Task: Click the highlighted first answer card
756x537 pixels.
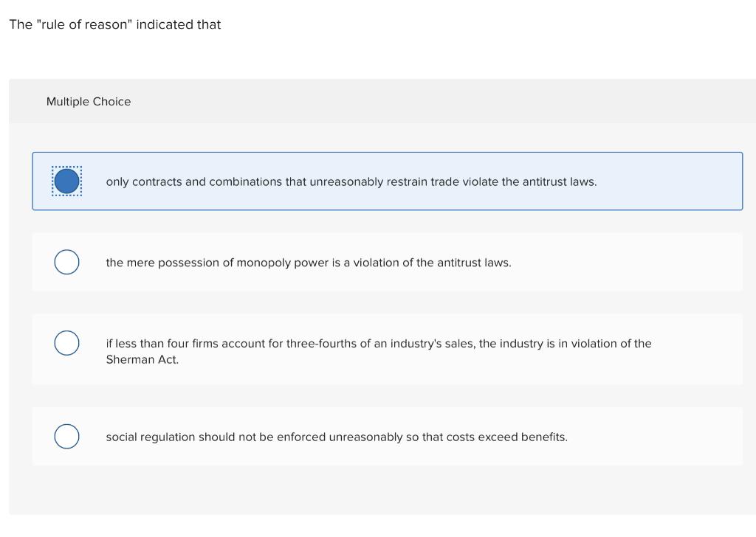Action: pyautogui.click(x=387, y=181)
